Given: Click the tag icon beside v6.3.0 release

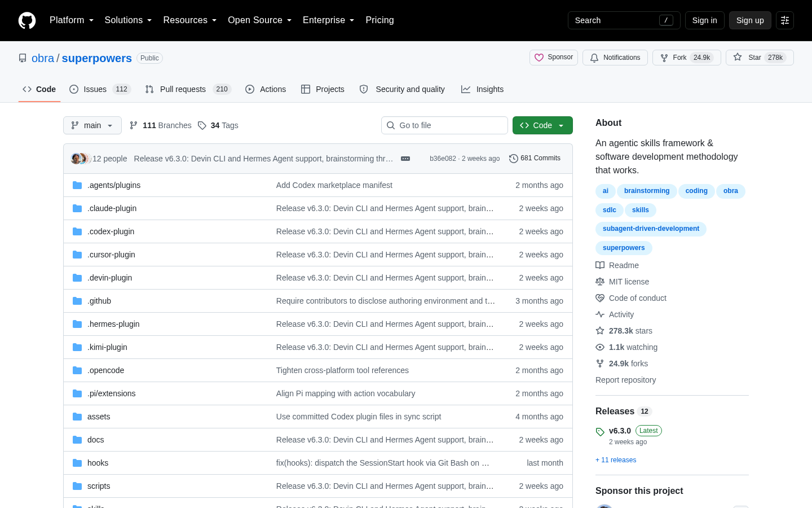Looking at the screenshot, I should pyautogui.click(x=600, y=432).
